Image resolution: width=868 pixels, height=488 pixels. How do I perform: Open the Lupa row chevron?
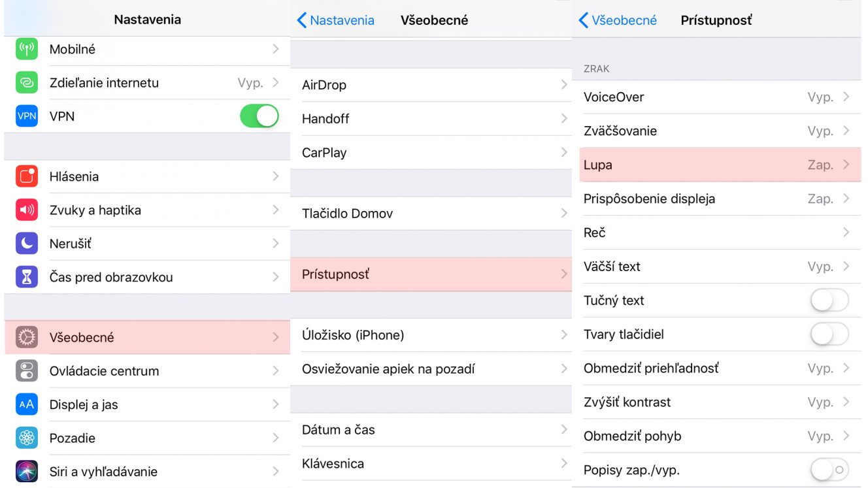click(x=846, y=165)
